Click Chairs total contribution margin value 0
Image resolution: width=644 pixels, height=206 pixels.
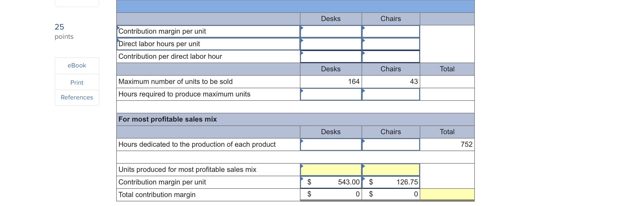(x=416, y=194)
